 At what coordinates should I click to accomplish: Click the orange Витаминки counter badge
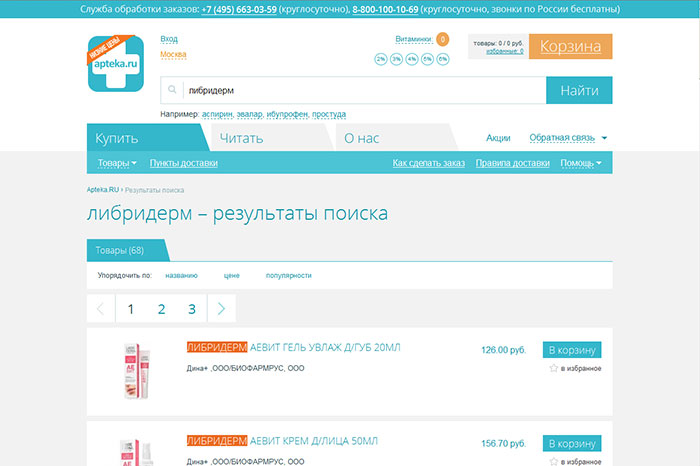[x=442, y=39]
